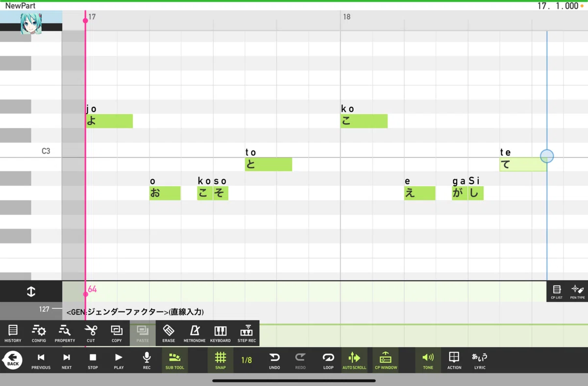Select the note よ (jo) at measure 17
This screenshot has height=386, width=588.
point(109,121)
